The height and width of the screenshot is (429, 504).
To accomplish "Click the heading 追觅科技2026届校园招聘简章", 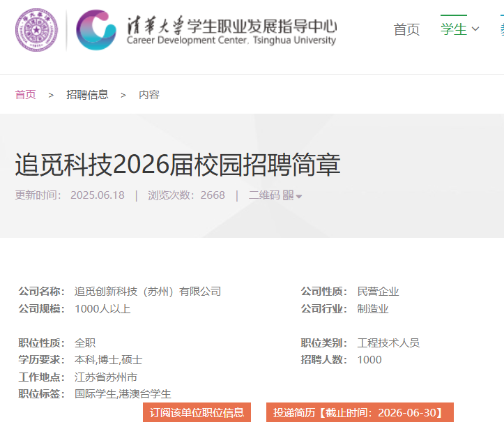I will click(178, 165).
